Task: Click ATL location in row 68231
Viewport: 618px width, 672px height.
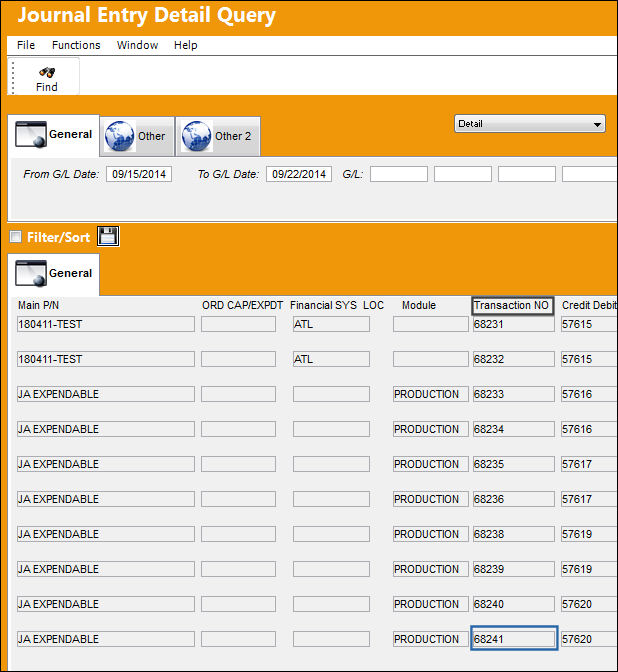Action: click(331, 324)
